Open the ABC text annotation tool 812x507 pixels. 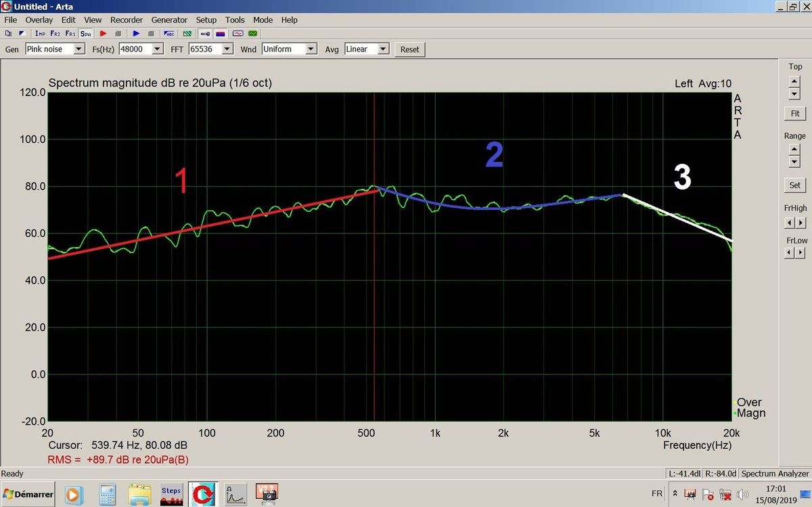point(170,33)
